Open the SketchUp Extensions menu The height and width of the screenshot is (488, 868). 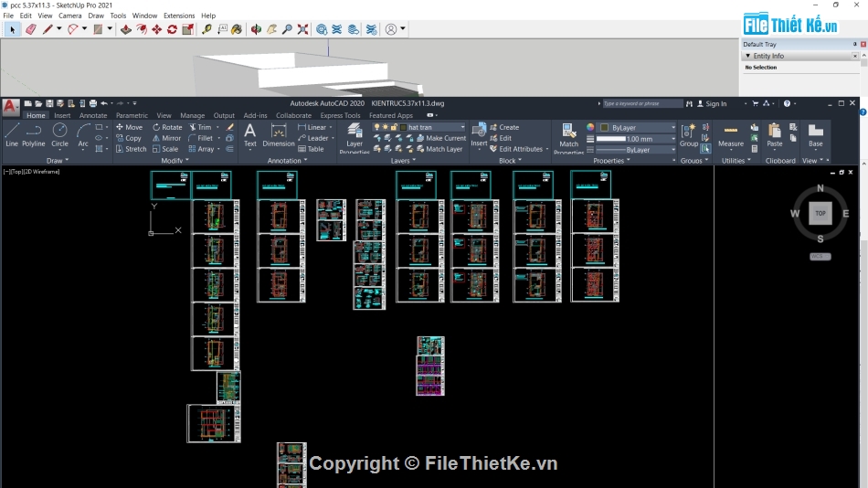point(179,16)
